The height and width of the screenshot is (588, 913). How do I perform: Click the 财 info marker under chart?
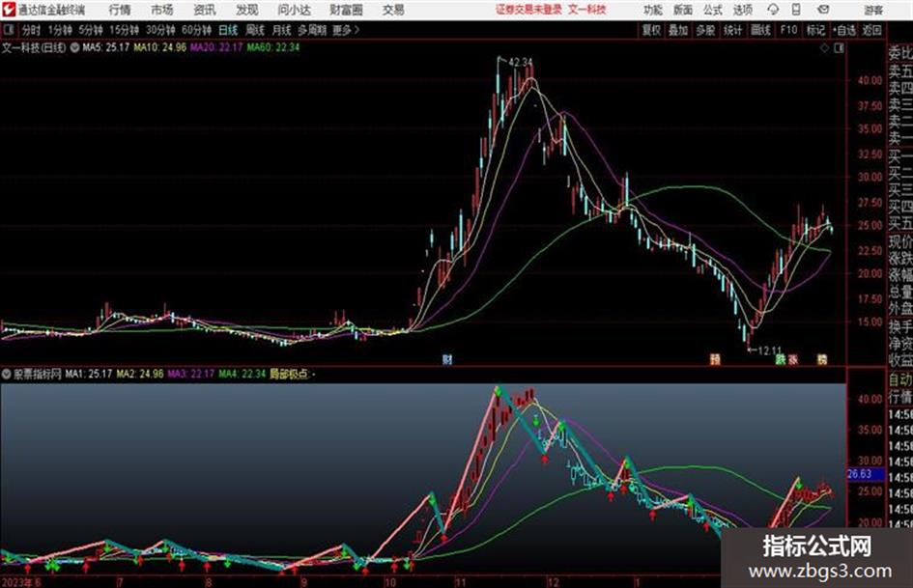[447, 359]
